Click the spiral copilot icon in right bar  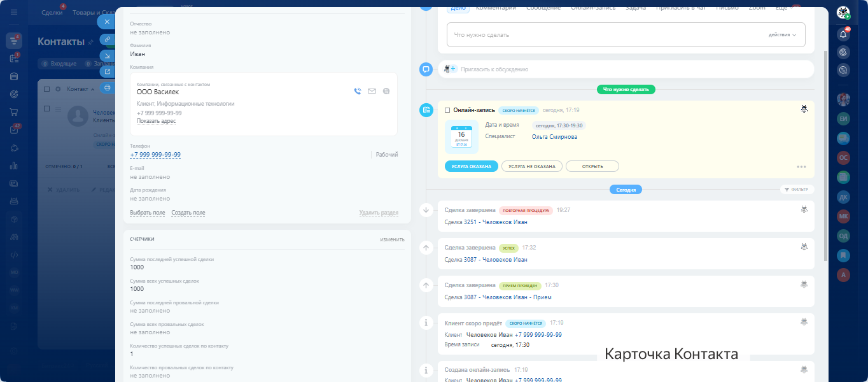tap(843, 52)
